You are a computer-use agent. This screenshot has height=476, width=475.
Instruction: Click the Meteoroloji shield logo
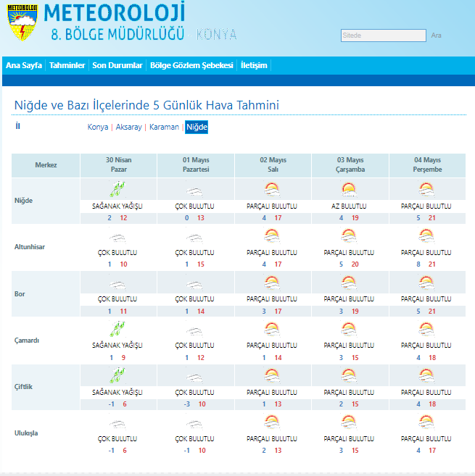pos(22,22)
